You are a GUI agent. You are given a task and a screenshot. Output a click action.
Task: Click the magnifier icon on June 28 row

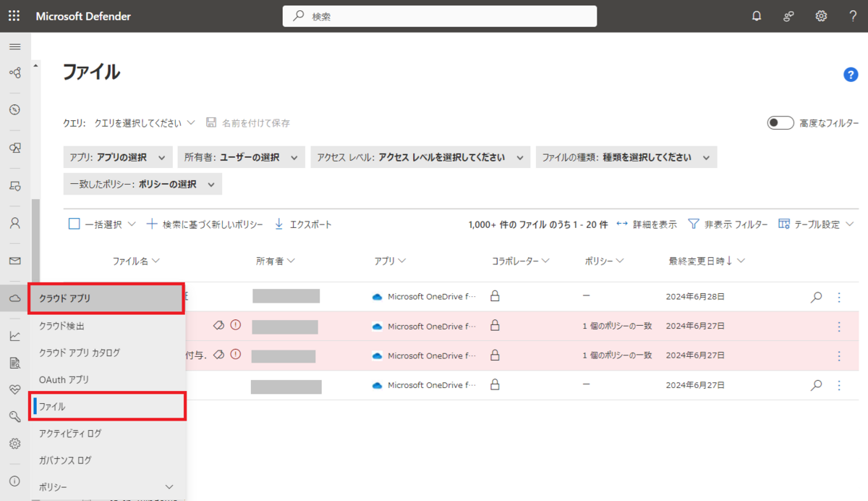(817, 297)
